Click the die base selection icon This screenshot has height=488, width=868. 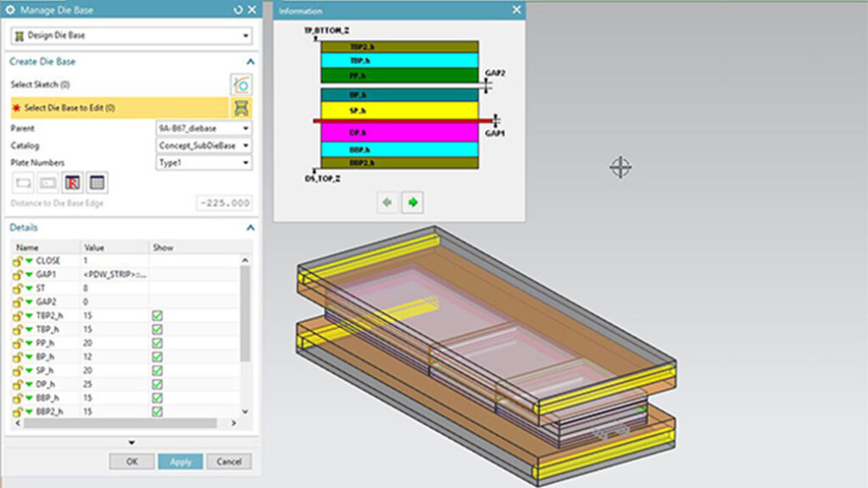(242, 107)
